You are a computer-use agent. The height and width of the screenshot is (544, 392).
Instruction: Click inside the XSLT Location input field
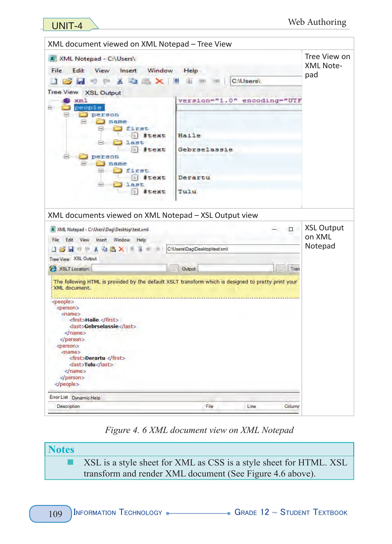pyautogui.click(x=129, y=268)
